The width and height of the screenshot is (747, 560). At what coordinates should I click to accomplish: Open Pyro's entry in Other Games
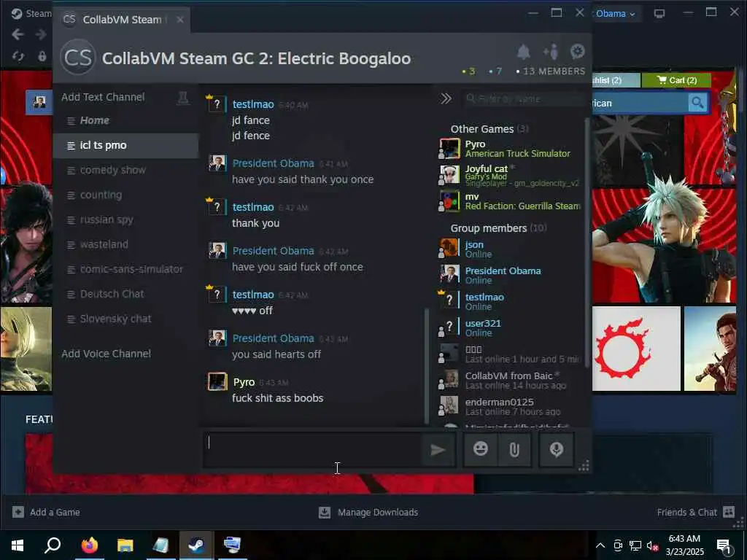click(510, 149)
